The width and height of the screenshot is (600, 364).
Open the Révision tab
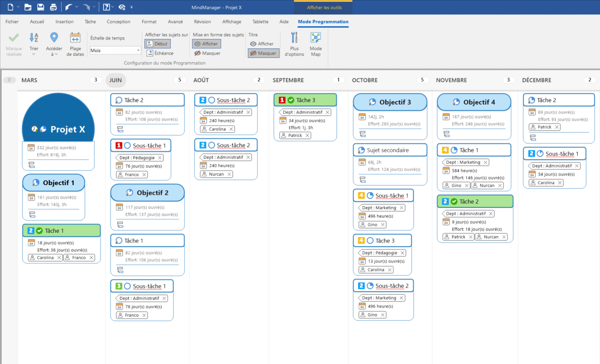click(x=202, y=21)
